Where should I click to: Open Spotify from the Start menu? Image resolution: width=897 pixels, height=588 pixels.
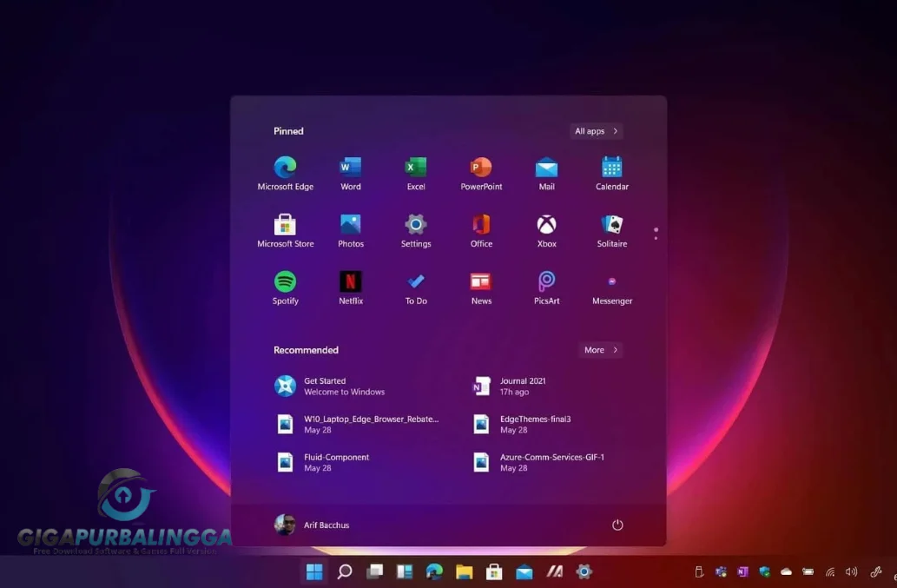pos(285,287)
